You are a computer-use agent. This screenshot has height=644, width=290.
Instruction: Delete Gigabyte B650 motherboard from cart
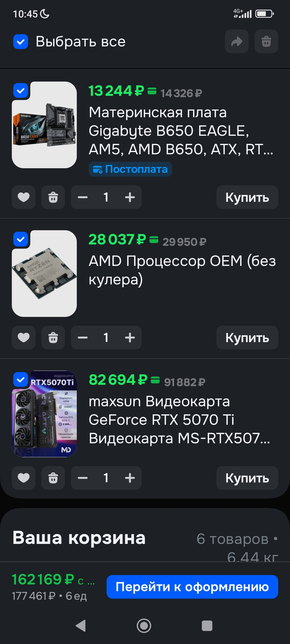coord(53,197)
